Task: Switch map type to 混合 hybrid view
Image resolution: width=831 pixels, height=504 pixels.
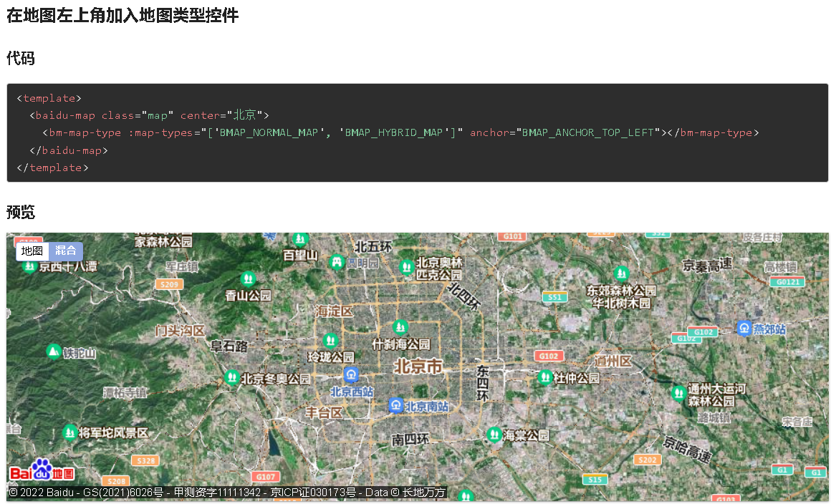Action: pos(65,251)
